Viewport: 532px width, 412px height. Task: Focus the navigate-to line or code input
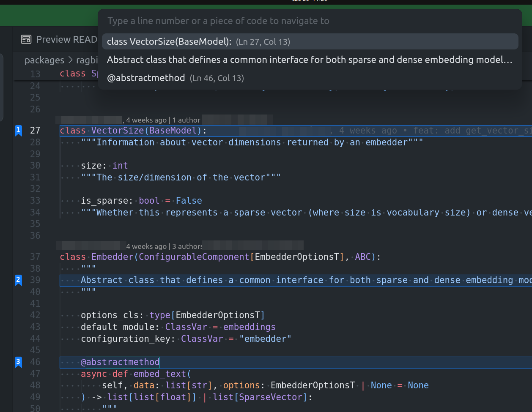click(x=310, y=21)
